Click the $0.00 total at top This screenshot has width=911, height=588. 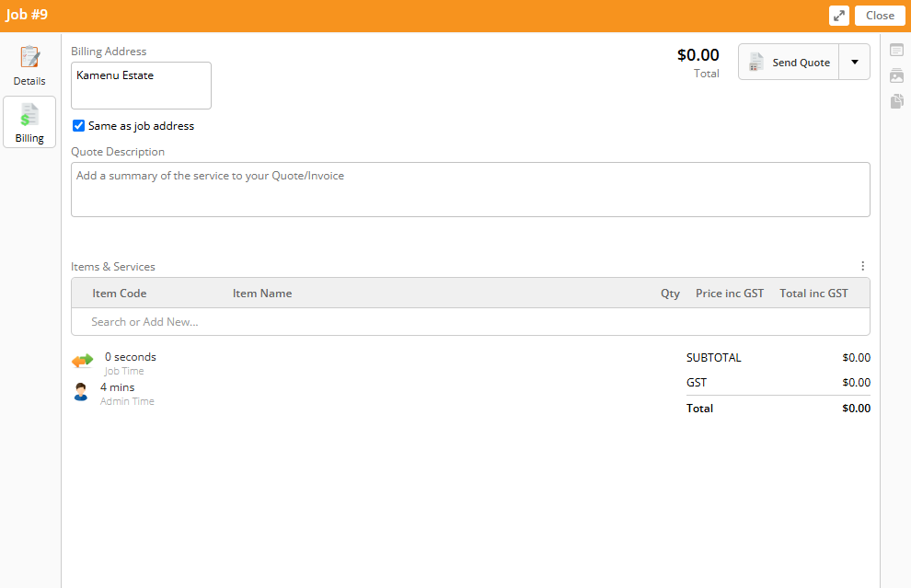698,55
